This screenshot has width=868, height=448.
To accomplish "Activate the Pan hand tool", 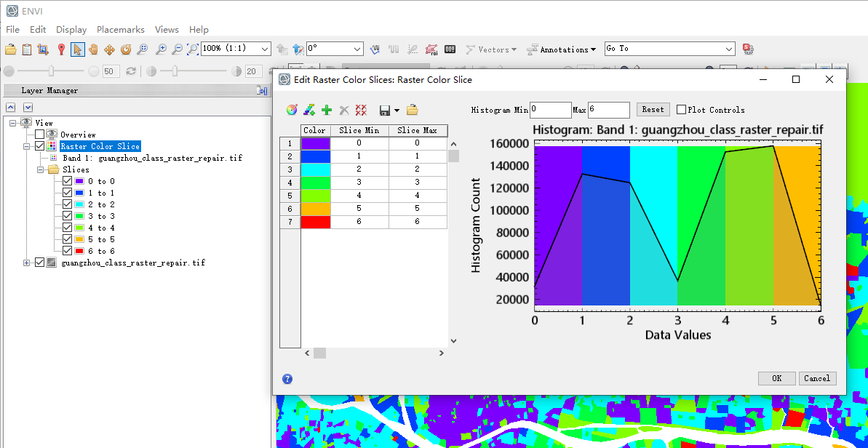I will click(x=94, y=49).
